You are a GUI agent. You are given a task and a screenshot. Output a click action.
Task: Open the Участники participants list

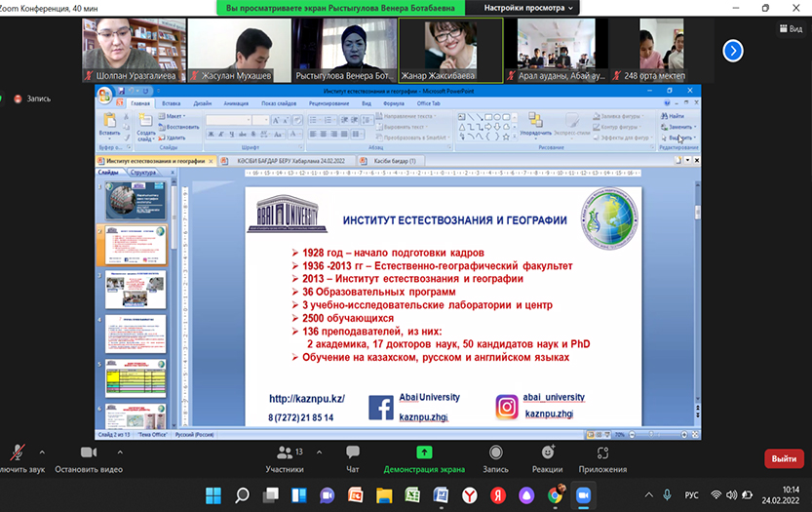(285, 458)
